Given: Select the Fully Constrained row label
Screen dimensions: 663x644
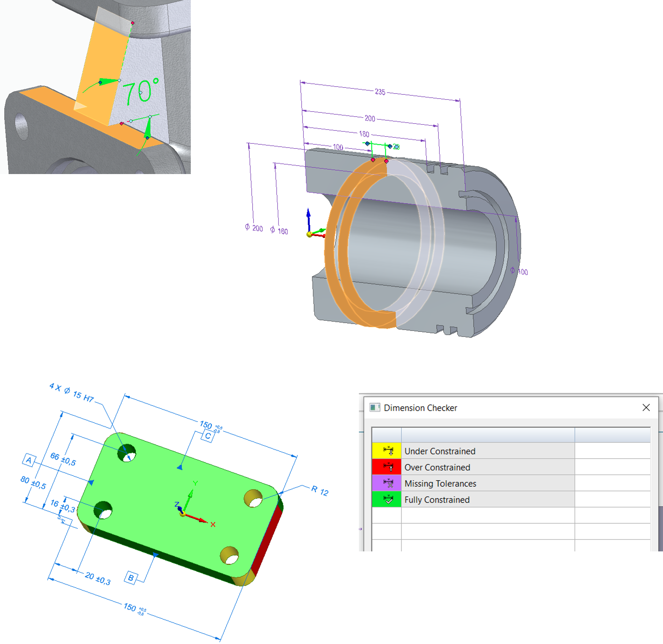Looking at the screenshot, I should tap(437, 500).
